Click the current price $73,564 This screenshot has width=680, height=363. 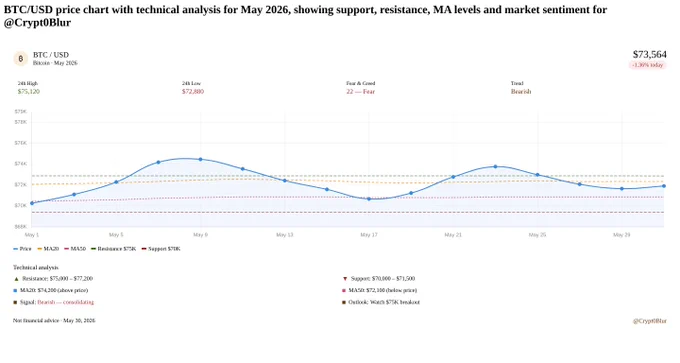650,54
